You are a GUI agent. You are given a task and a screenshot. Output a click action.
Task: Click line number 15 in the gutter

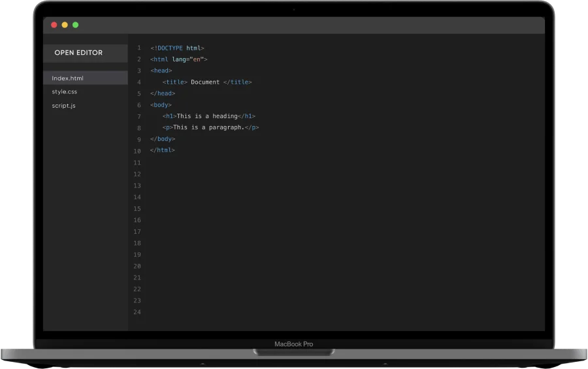[137, 209]
